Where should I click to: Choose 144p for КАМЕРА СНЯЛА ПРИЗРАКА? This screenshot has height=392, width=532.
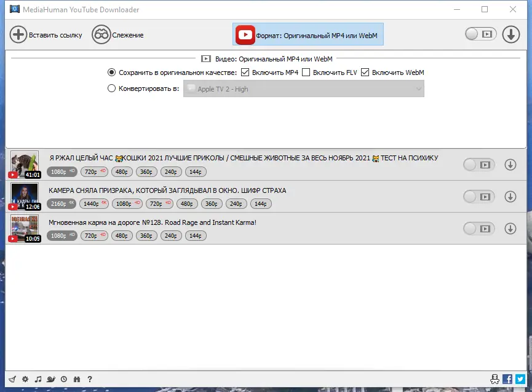(261, 203)
